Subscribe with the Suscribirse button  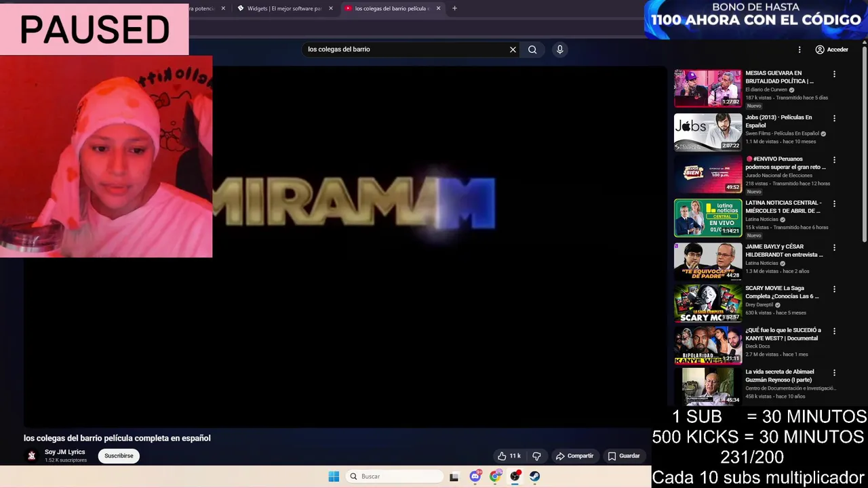point(119,456)
